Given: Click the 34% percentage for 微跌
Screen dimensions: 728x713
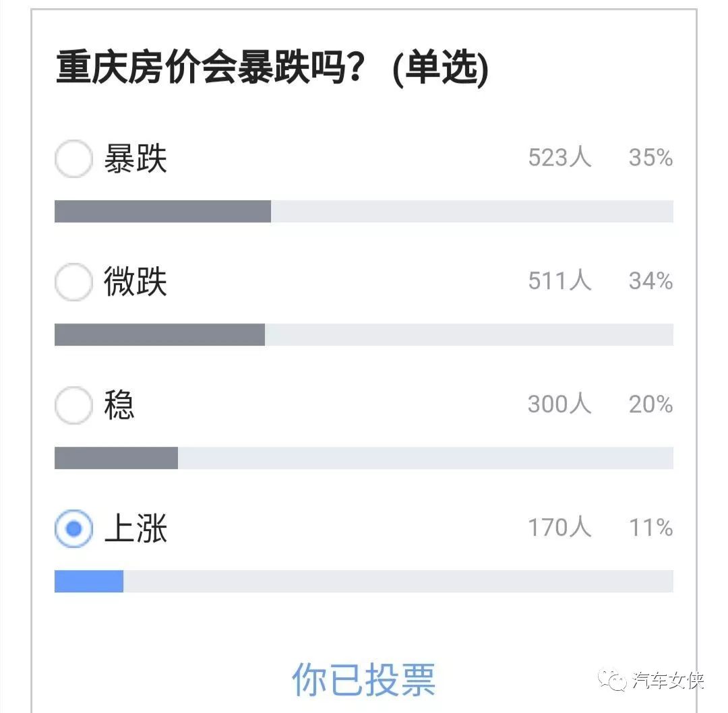Looking at the screenshot, I should pyautogui.click(x=651, y=281).
